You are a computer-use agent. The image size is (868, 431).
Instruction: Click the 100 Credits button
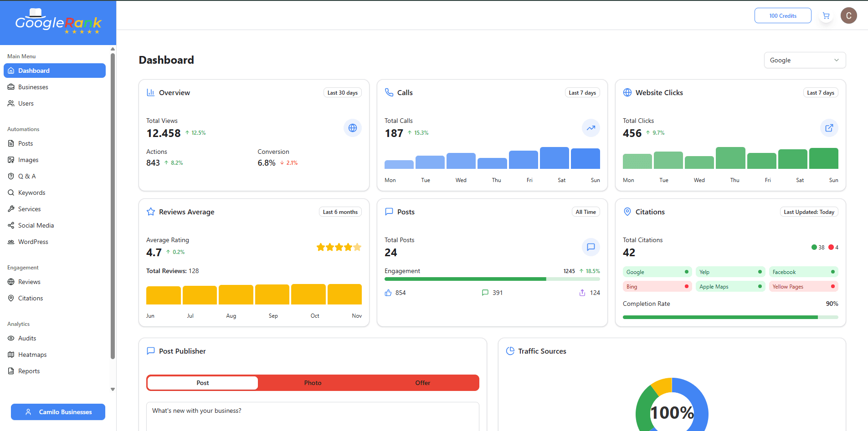(x=783, y=15)
